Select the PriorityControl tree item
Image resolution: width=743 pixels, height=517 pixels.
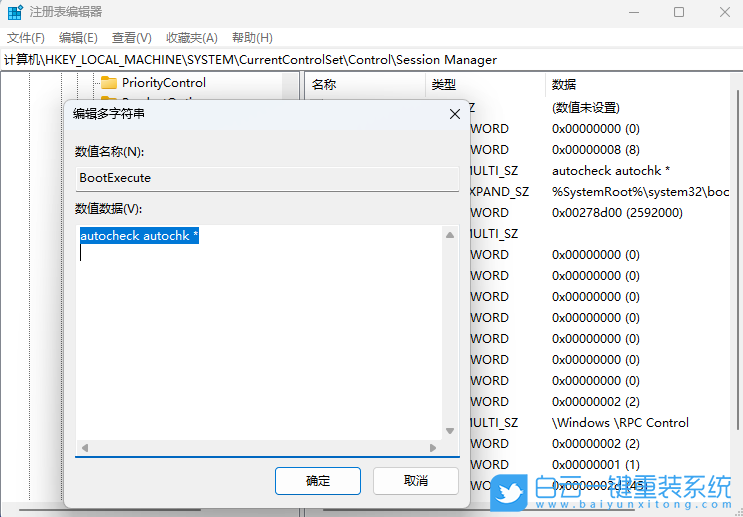(x=163, y=83)
